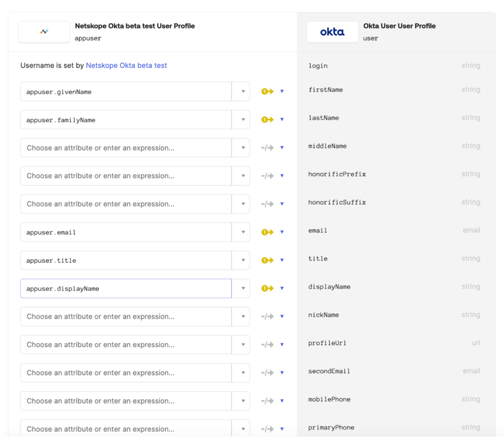Expand attribute list for appuser.email field

coord(241,232)
